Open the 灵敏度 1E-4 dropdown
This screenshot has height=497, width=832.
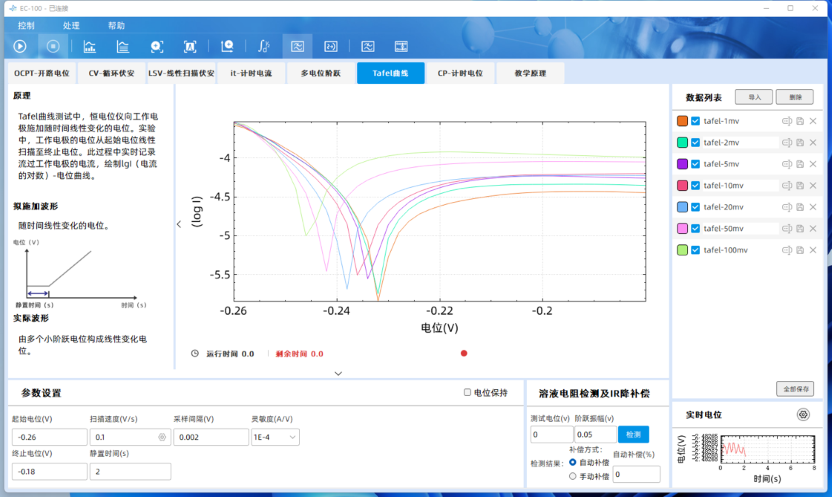[275, 437]
